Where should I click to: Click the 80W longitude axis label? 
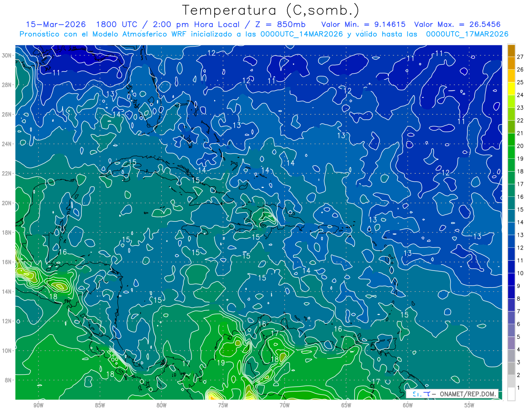click(161, 405)
